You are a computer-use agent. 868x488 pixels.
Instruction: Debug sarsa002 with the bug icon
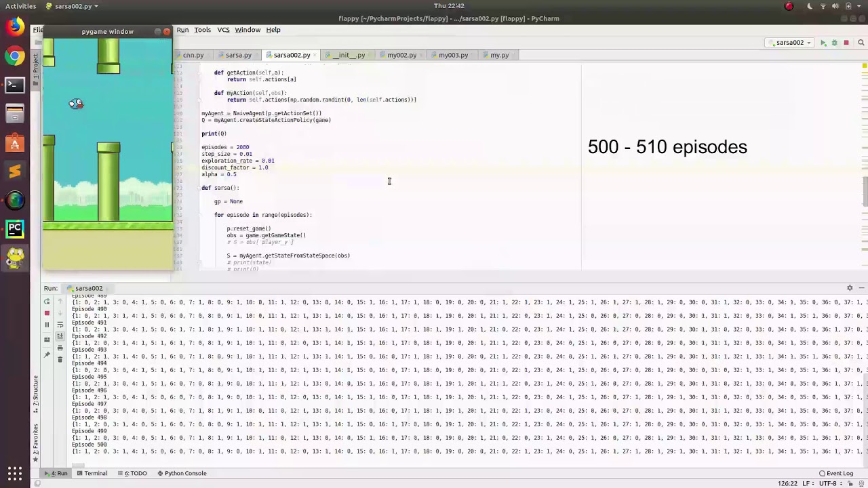(x=834, y=43)
